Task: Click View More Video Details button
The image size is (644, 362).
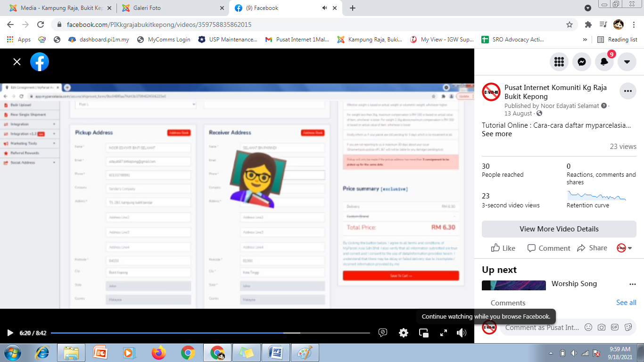Action: tap(559, 229)
